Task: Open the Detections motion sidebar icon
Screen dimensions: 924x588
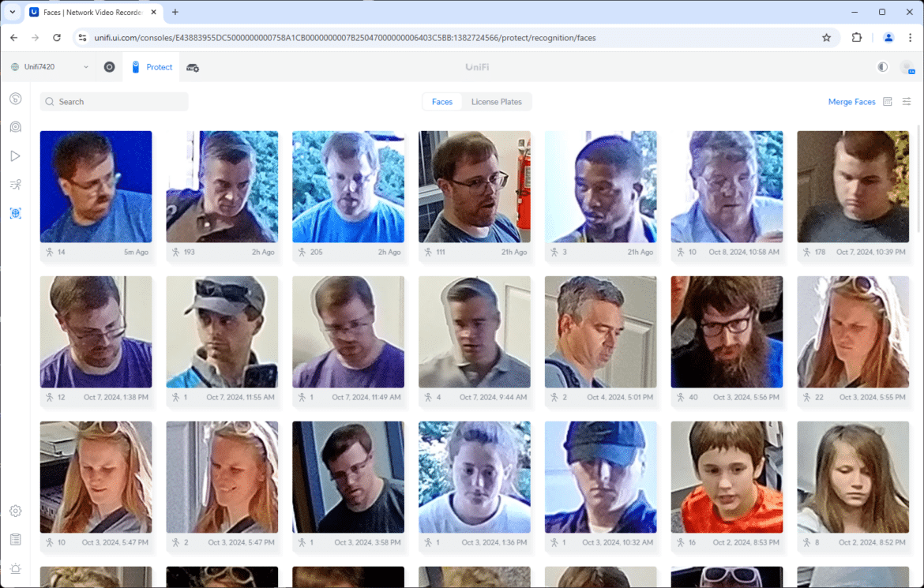Action: click(x=16, y=185)
